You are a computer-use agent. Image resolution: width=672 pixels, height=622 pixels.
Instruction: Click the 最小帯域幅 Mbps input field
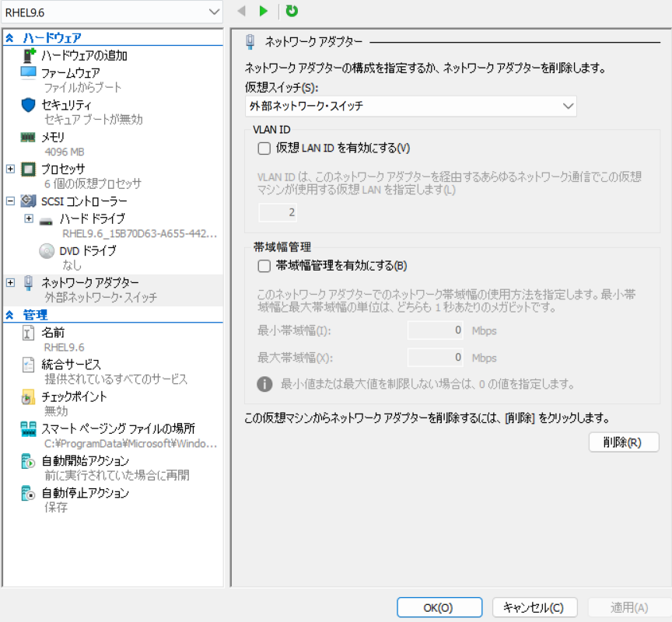(435, 330)
